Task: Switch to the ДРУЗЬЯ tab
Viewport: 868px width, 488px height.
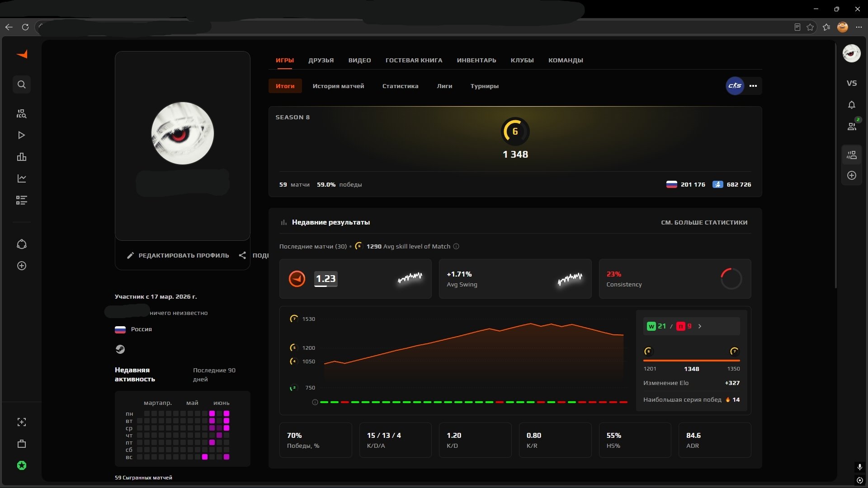Action: click(x=321, y=60)
